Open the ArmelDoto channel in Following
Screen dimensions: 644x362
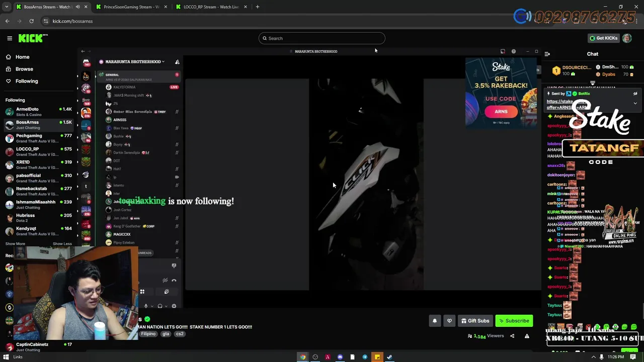tap(38, 112)
